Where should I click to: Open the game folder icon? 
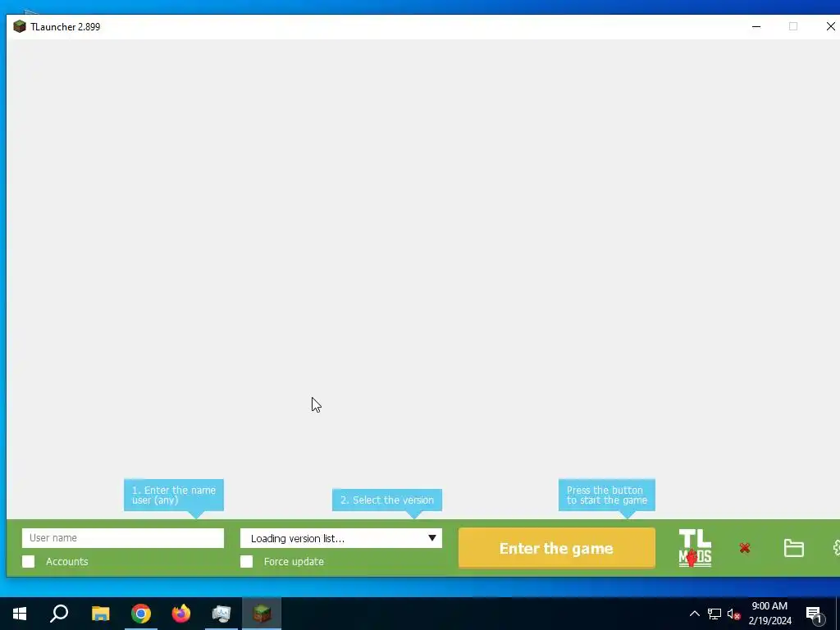tap(793, 548)
